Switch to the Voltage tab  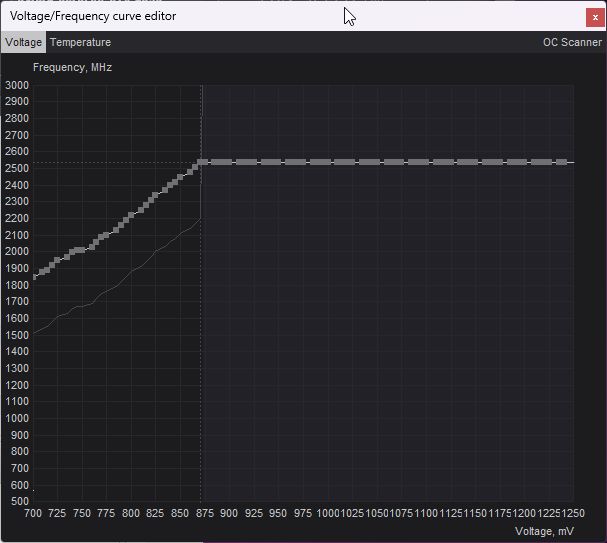(x=23, y=42)
